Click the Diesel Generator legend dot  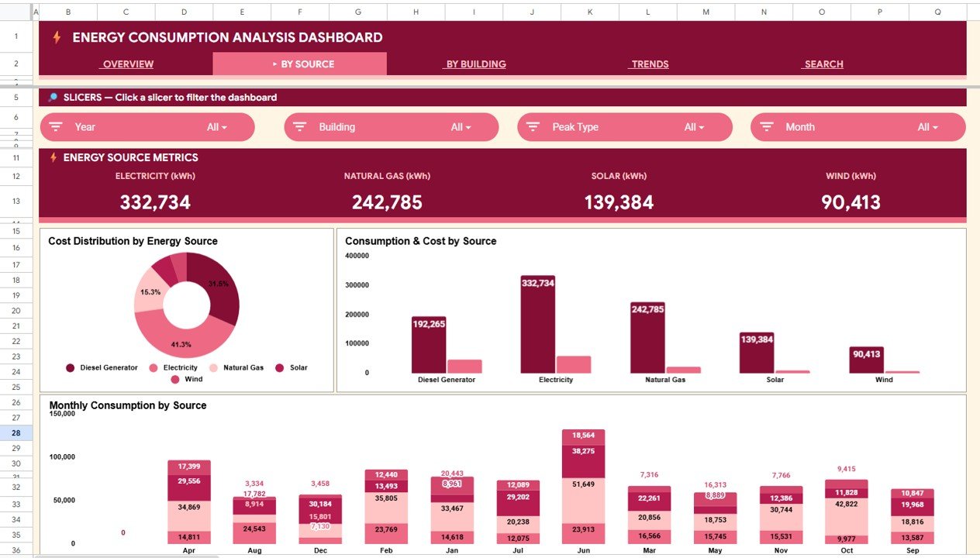[x=71, y=368]
